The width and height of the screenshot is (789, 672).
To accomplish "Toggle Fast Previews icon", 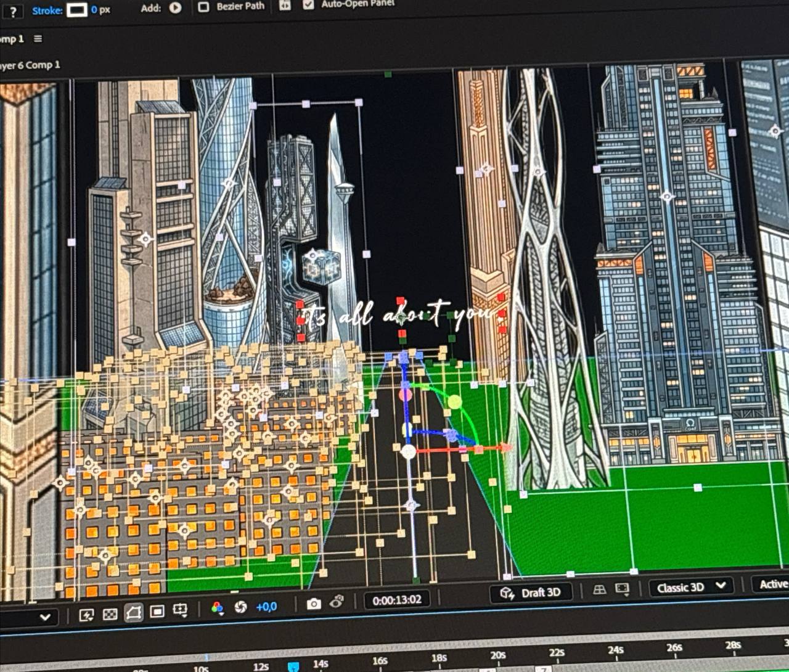I will pos(86,615).
